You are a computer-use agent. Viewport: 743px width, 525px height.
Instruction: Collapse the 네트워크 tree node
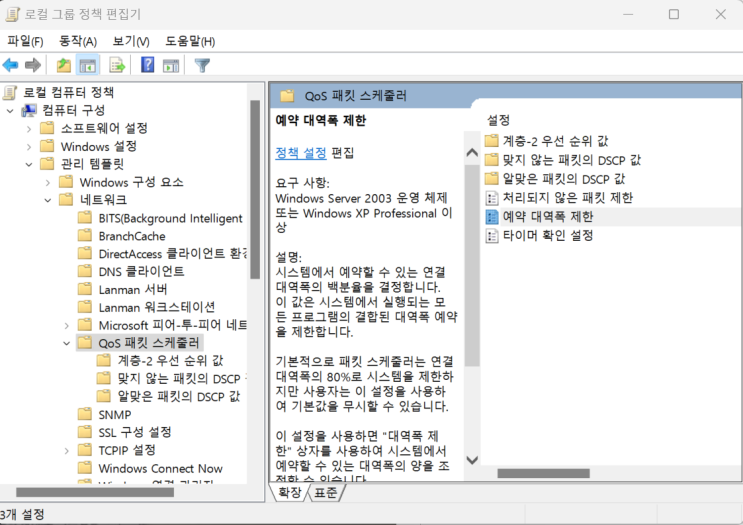pyautogui.click(x=48, y=200)
